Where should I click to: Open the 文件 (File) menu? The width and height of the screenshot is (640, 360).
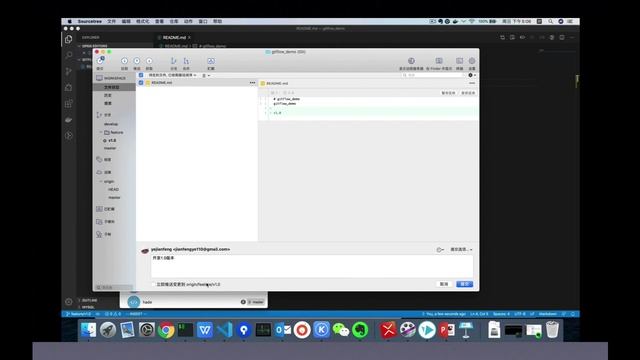click(111, 21)
